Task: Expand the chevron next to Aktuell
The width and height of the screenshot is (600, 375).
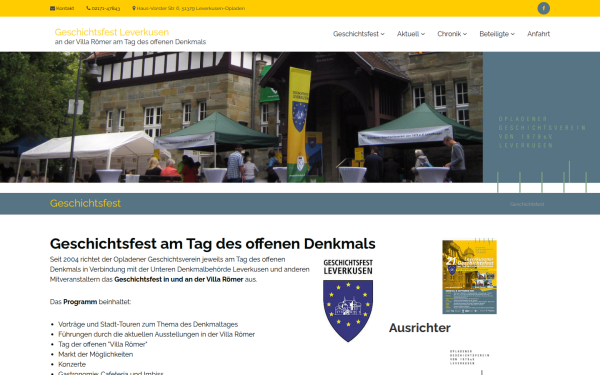Action: coord(423,34)
